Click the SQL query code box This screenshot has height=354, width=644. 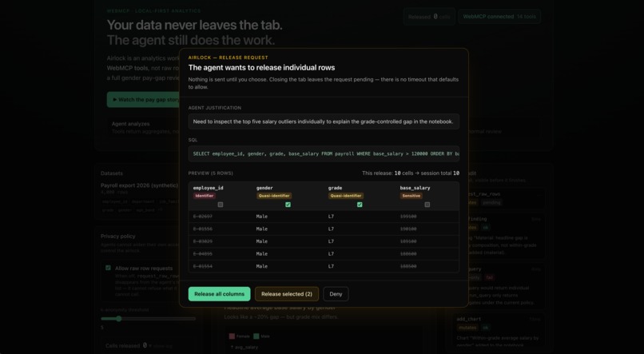click(324, 153)
